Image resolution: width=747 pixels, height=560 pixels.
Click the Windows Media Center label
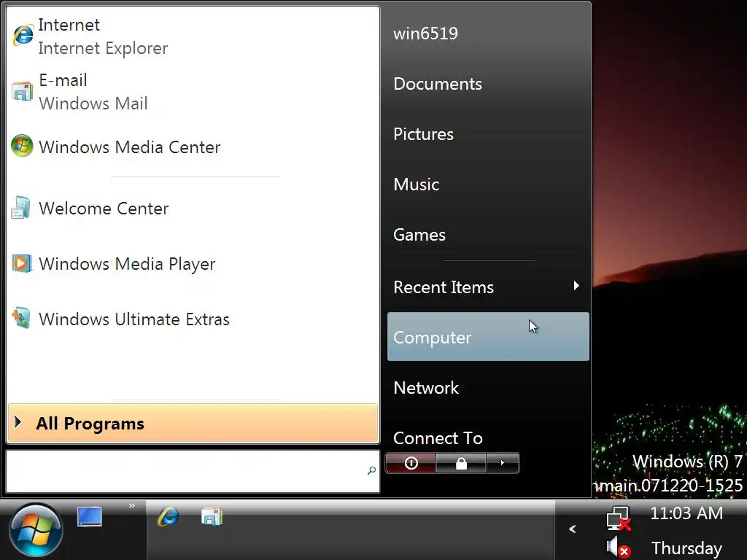click(x=130, y=147)
